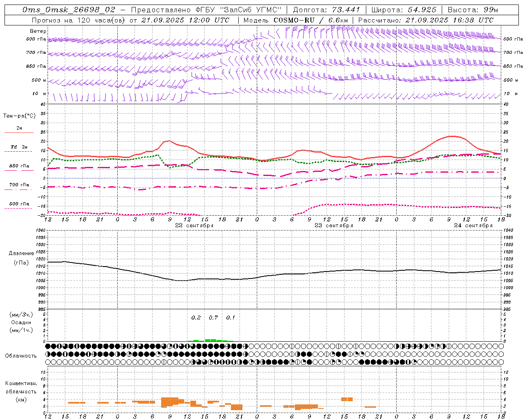The width and height of the screenshot is (525, 420).
Task: Click the Тем-ра(°C) temperature axis title
Action: click(x=19, y=116)
